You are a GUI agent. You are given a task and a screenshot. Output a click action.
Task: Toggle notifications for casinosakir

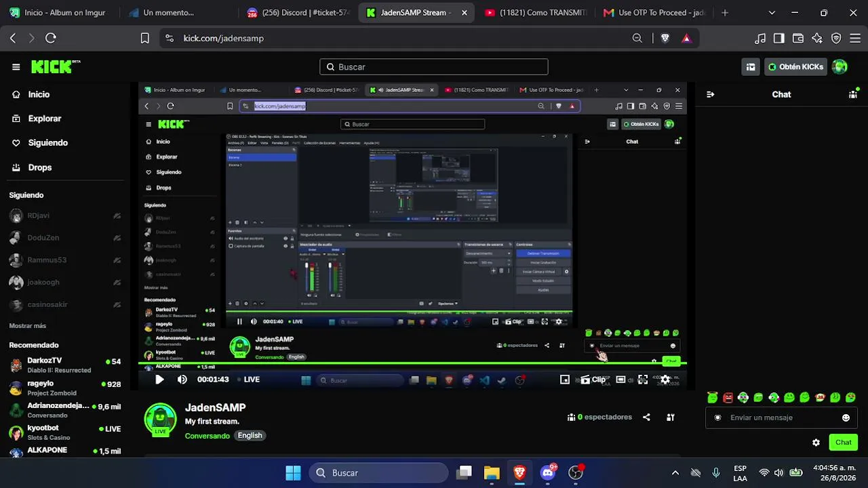pyautogui.click(x=117, y=305)
